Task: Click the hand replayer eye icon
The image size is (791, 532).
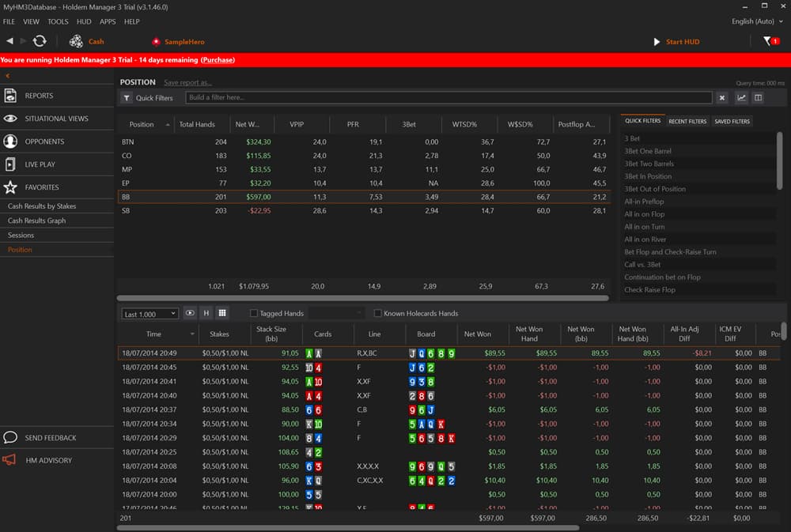Action: (x=190, y=314)
